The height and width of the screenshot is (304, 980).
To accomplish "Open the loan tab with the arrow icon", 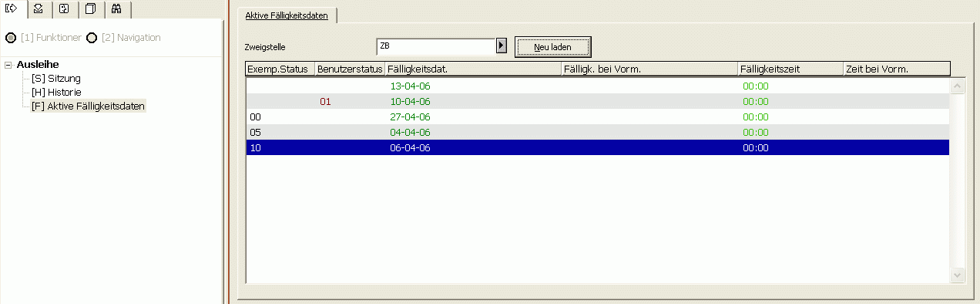I will click(x=12, y=9).
